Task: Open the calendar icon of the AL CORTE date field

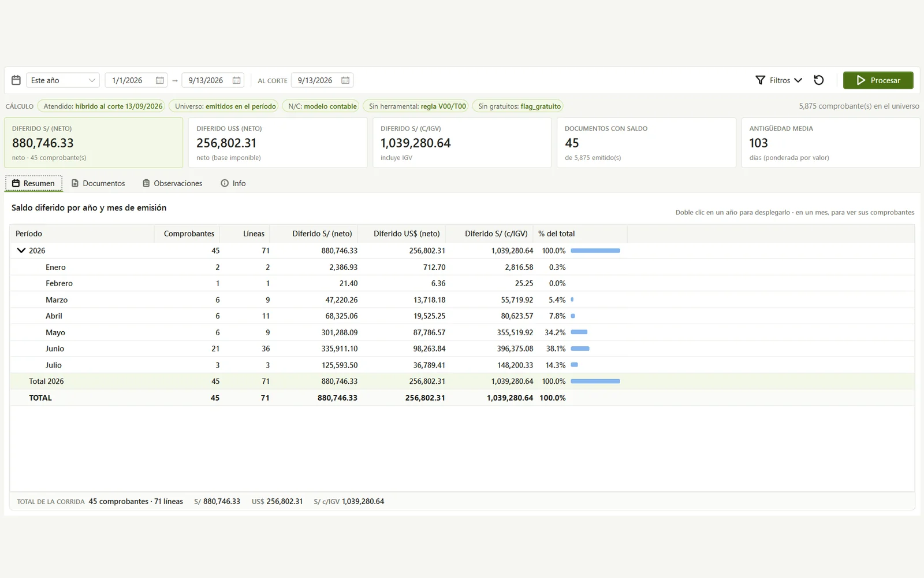Action: 345,80
